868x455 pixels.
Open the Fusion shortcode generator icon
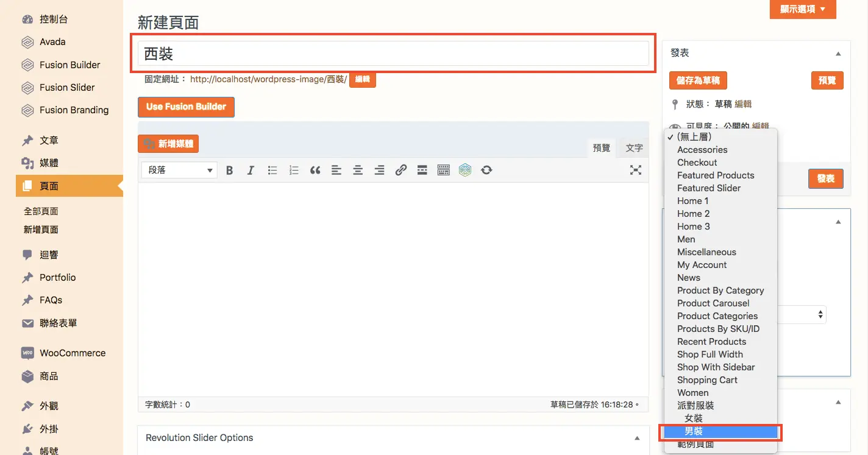click(x=465, y=171)
